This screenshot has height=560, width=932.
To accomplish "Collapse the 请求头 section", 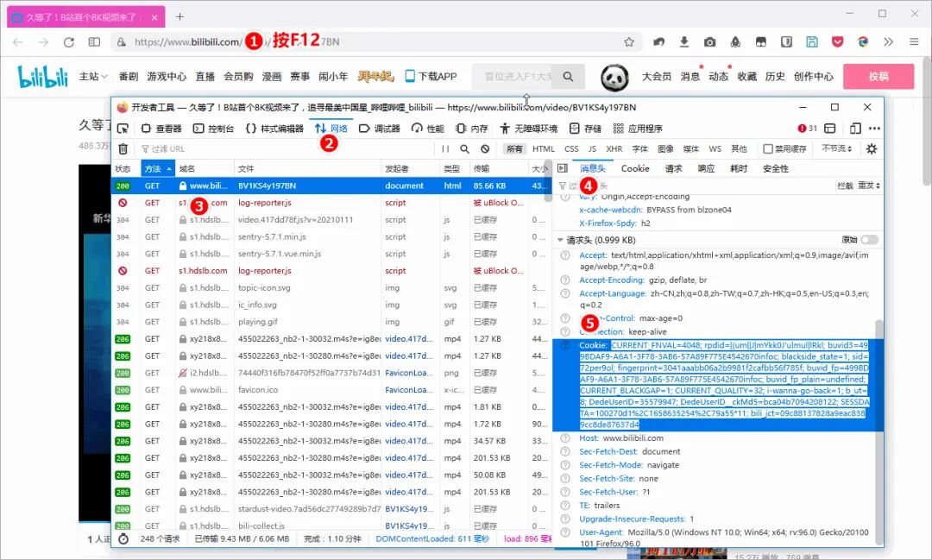I will point(560,240).
